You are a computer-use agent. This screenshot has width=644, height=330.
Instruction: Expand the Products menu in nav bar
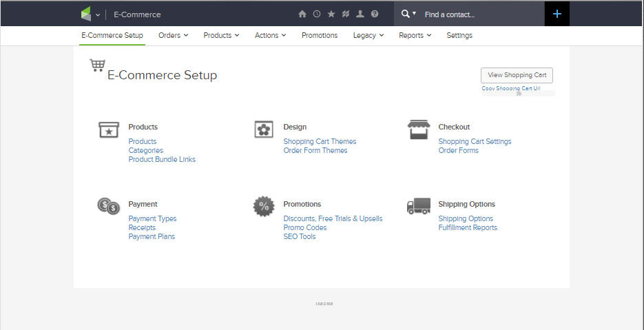221,35
